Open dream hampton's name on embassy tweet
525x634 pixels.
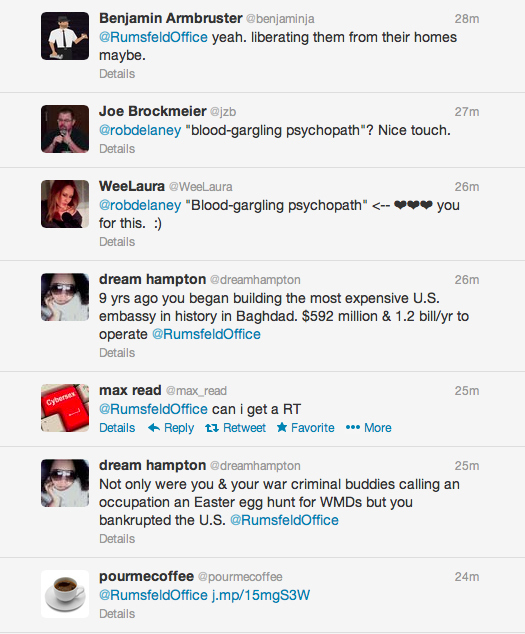[x=152, y=279]
